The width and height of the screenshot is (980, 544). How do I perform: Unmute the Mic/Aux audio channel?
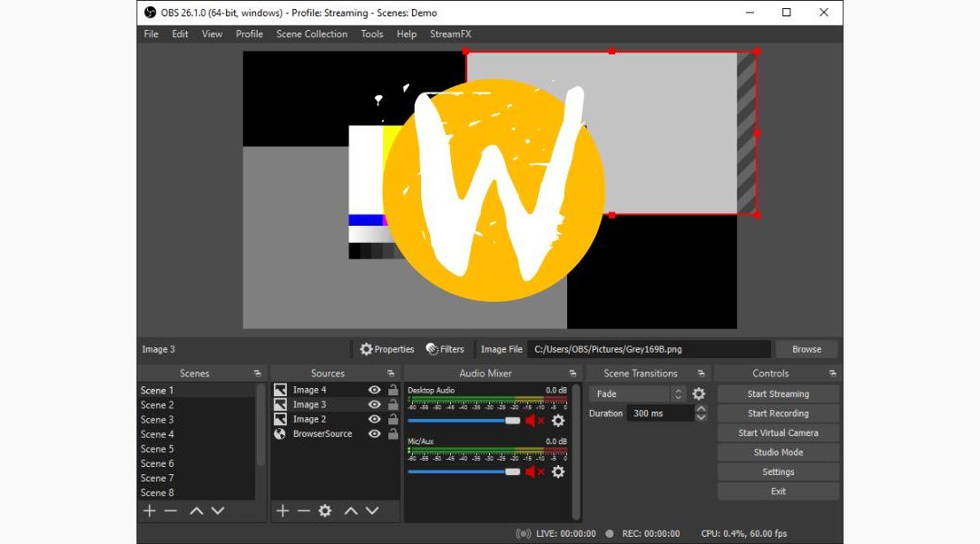click(x=535, y=471)
